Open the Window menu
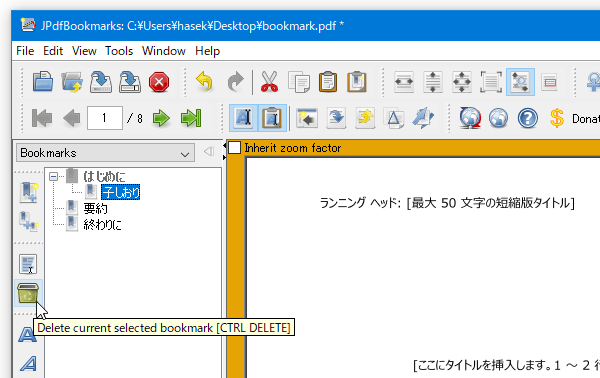The width and height of the screenshot is (600, 378). (x=164, y=51)
